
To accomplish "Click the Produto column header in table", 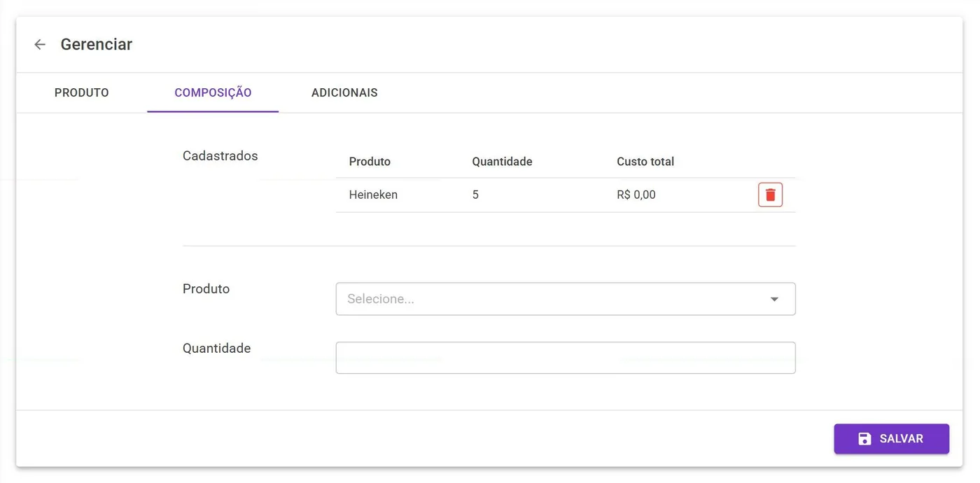I will coord(370,162).
